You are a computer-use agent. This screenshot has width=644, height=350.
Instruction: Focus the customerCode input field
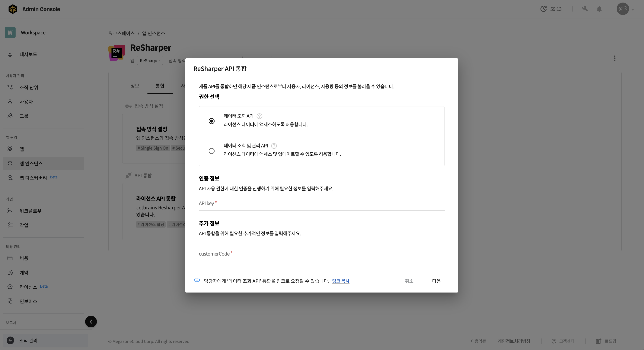tap(322, 254)
